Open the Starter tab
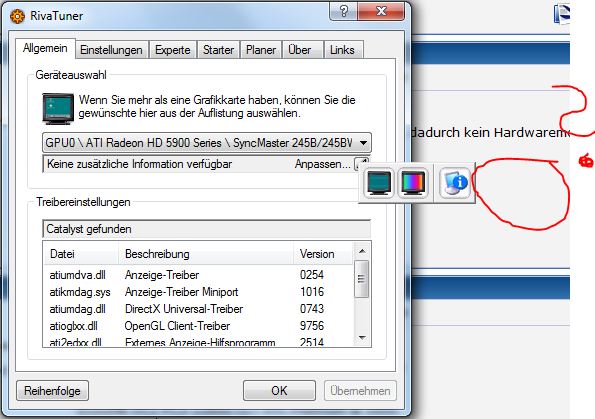Screen dimensions: 595x419 218,50
